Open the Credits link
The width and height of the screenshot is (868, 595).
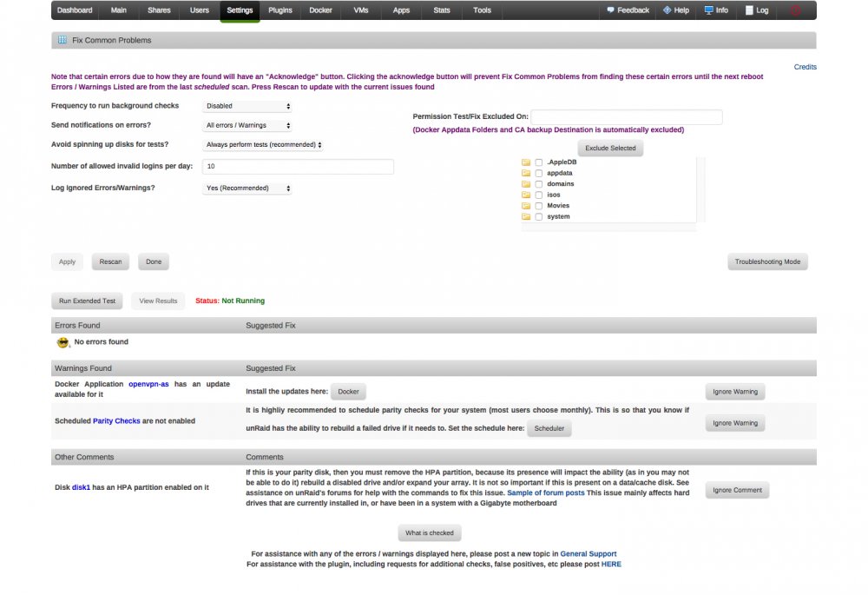(x=805, y=67)
